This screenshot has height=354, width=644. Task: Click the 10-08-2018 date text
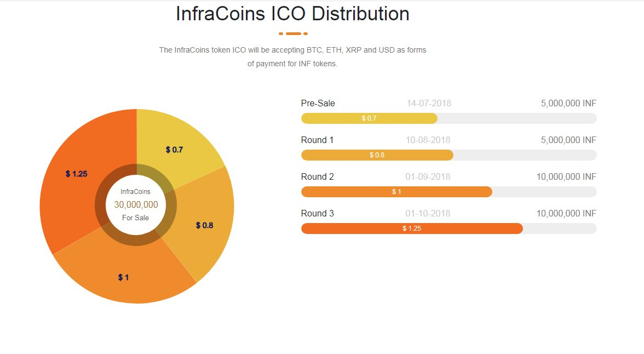pos(428,140)
